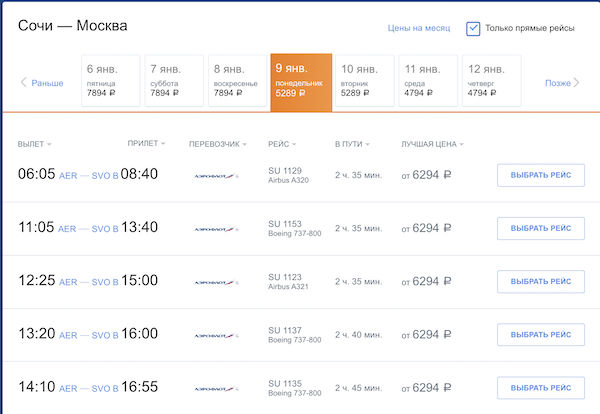The height and width of the screenshot is (414, 600).
Task: Sort by В пути duration column
Action: [354, 144]
